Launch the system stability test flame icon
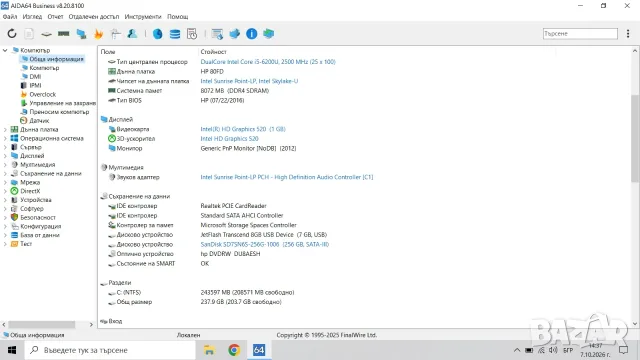The height and width of the screenshot is (360, 640). point(98,33)
